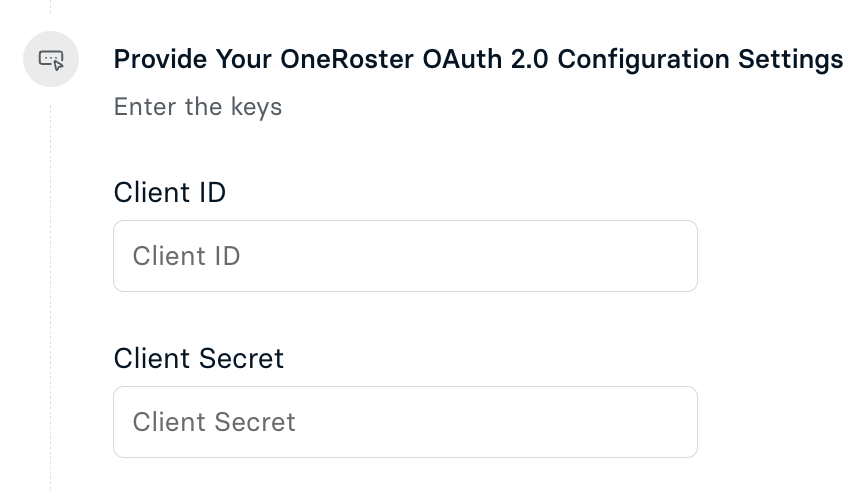Image resolution: width=862 pixels, height=492 pixels.
Task: Click the word 'keys' in the subtitle
Action: click(x=256, y=107)
